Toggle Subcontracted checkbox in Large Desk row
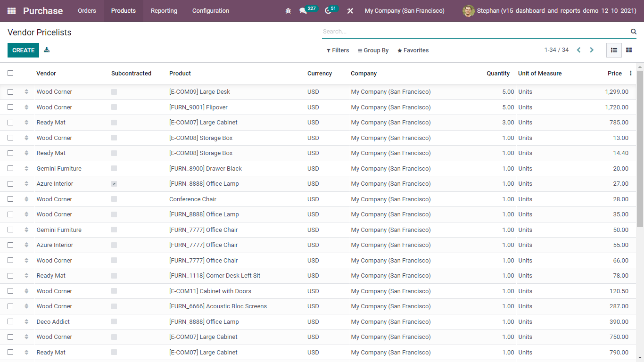644x362 pixels. [114, 92]
